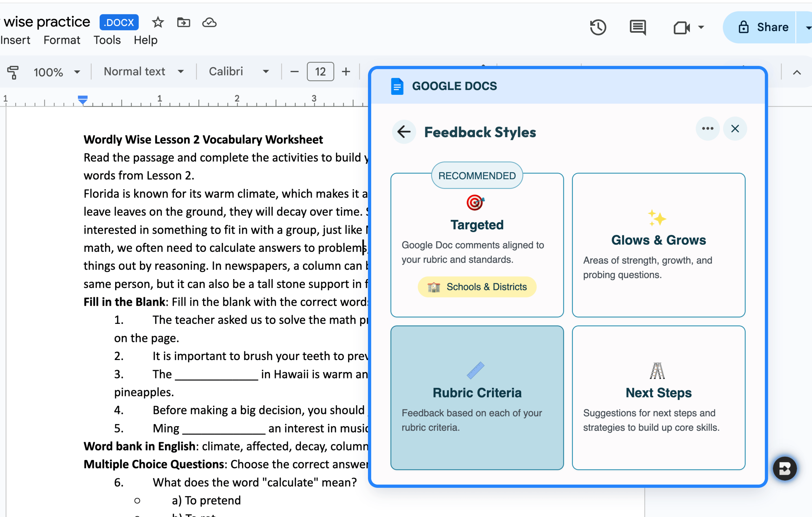The width and height of the screenshot is (812, 517).
Task: Open version history clock icon
Action: (598, 27)
